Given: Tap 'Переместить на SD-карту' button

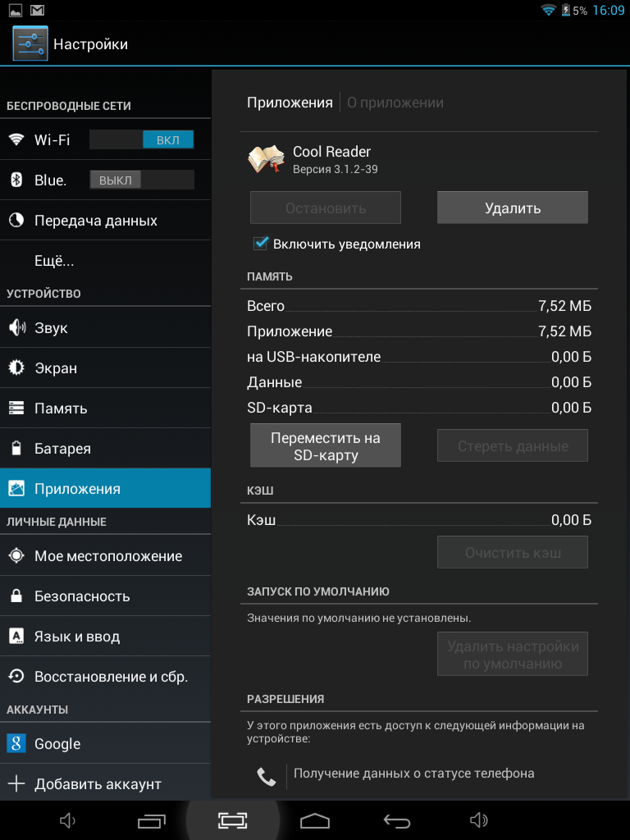Looking at the screenshot, I should tap(326, 446).
